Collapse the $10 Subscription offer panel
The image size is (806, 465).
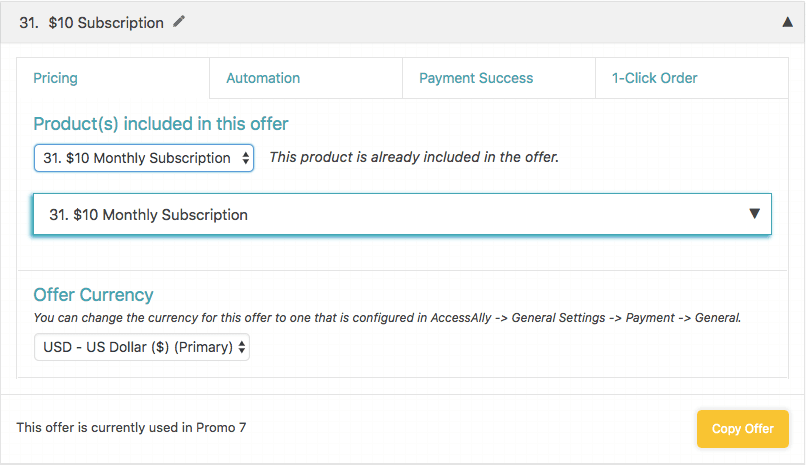[787, 22]
